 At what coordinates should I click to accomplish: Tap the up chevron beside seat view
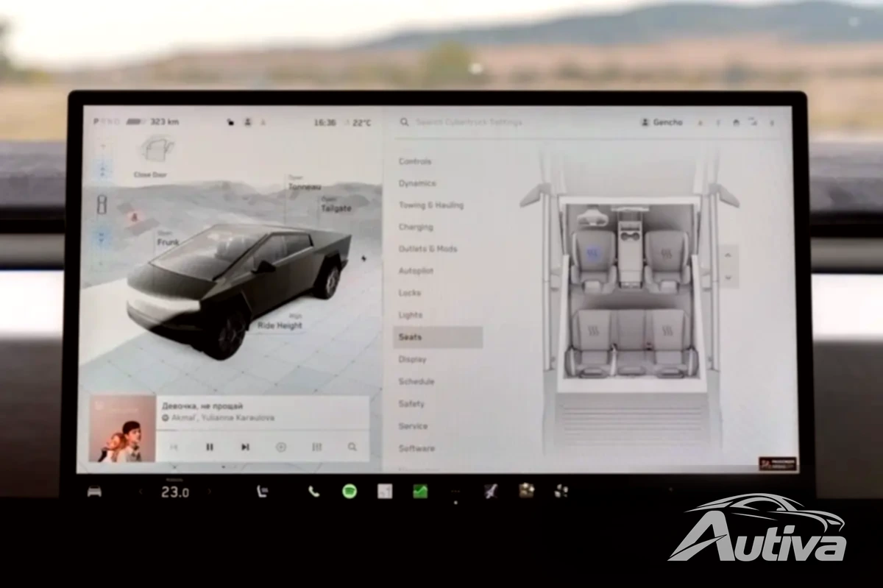[728, 255]
